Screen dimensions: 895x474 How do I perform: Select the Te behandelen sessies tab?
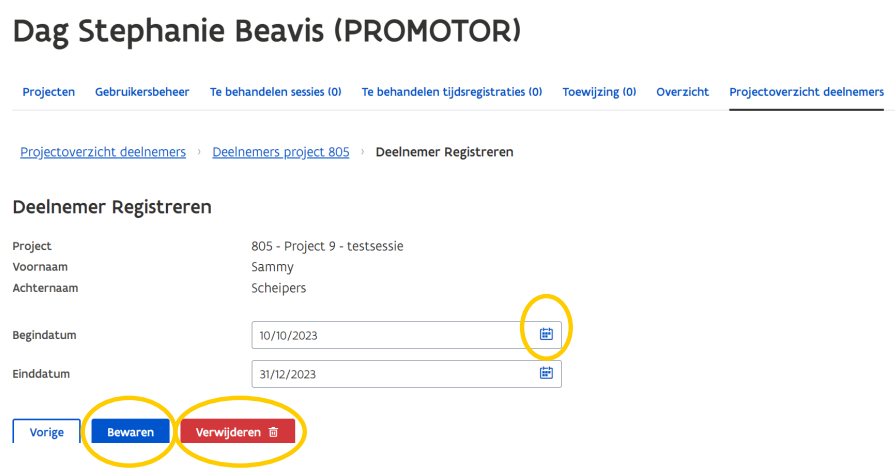[275, 92]
